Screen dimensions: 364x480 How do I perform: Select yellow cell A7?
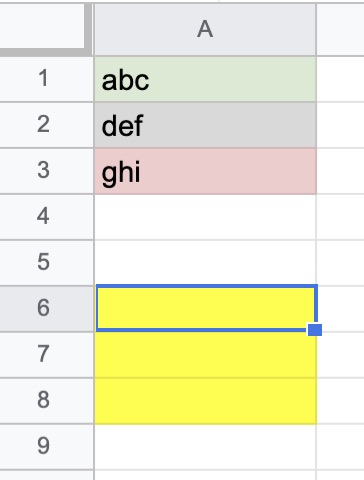pyautogui.click(x=205, y=355)
